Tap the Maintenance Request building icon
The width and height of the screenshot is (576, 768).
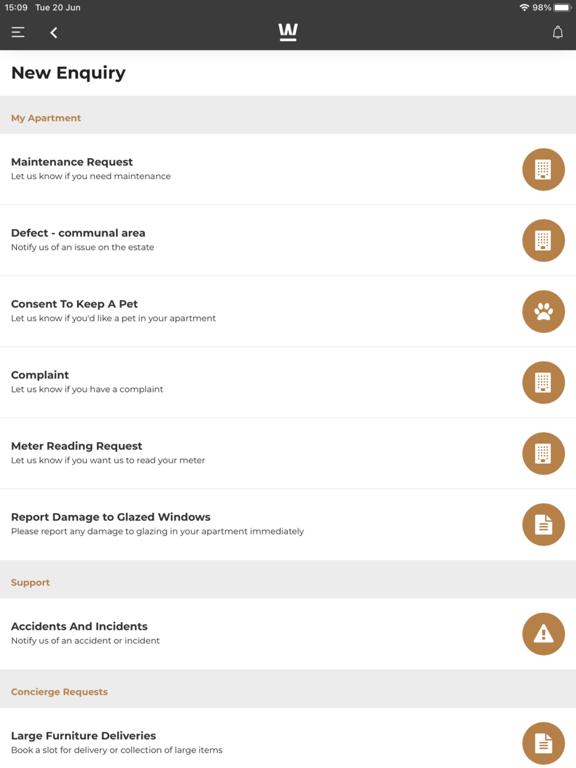click(x=543, y=169)
